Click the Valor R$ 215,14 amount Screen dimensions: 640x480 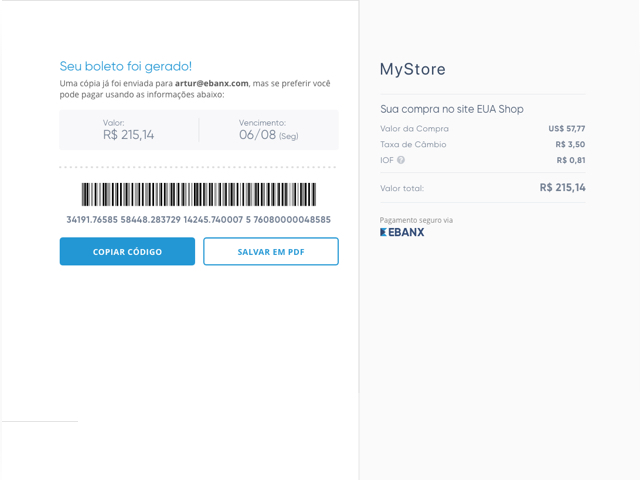coord(129,135)
